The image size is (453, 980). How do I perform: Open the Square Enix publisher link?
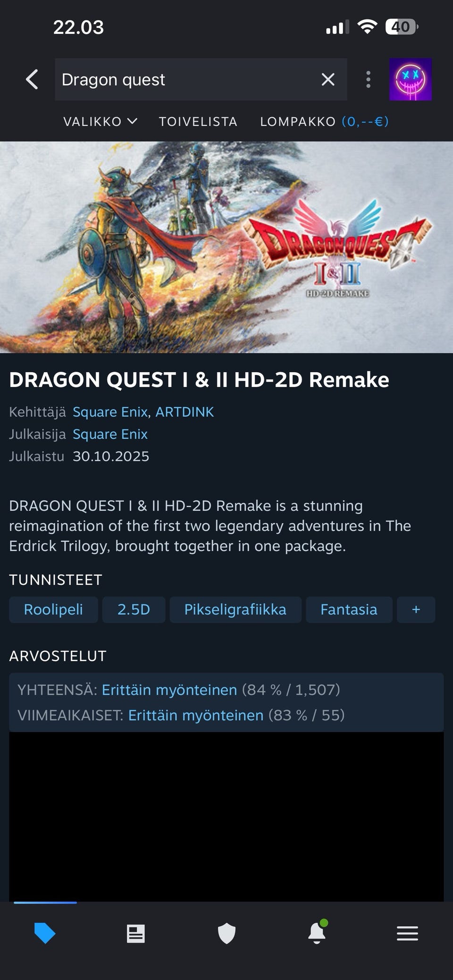coord(110,434)
